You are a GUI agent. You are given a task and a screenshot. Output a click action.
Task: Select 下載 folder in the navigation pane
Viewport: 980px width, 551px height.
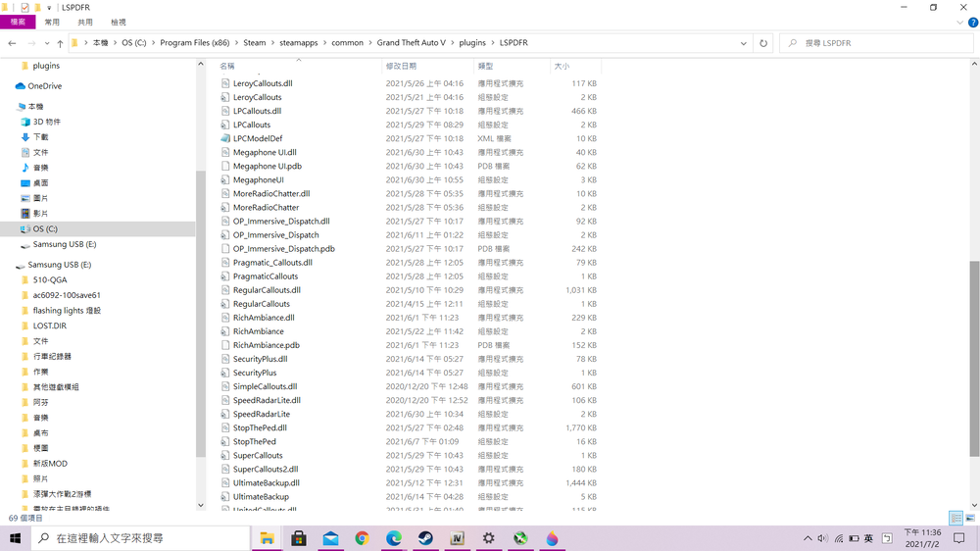tap(40, 137)
